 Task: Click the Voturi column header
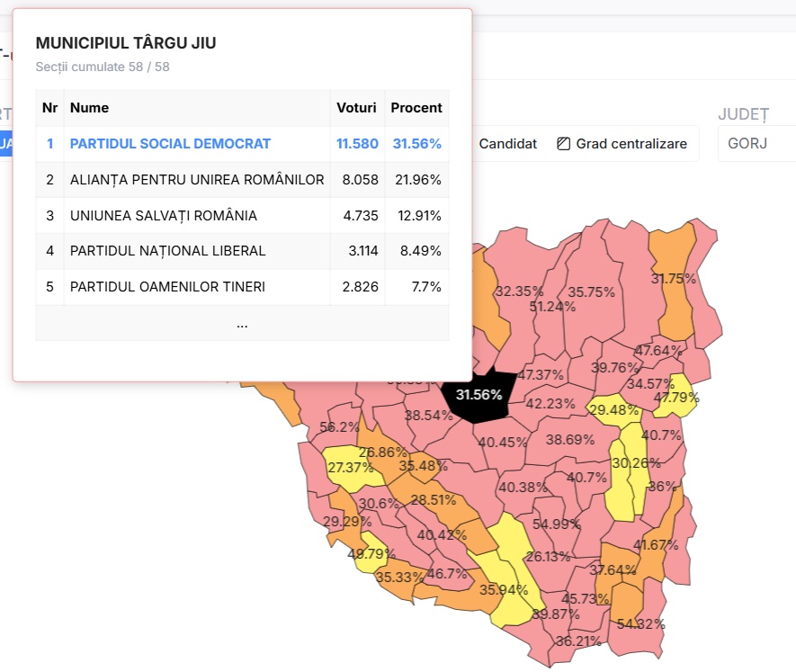pos(356,108)
